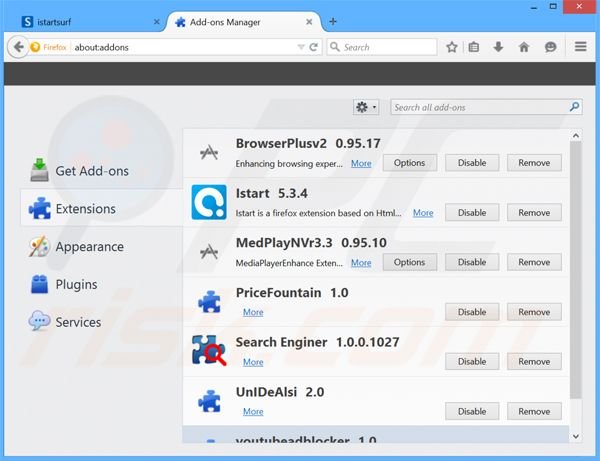The image size is (600, 461).
Task: Select the Add-ons Manager tab
Action: (x=245, y=22)
